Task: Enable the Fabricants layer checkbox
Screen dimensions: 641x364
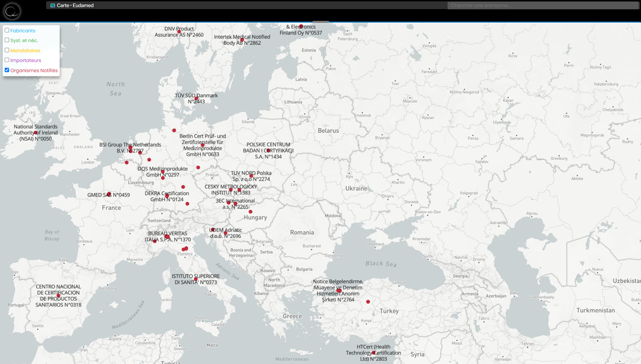Action: pyautogui.click(x=7, y=30)
